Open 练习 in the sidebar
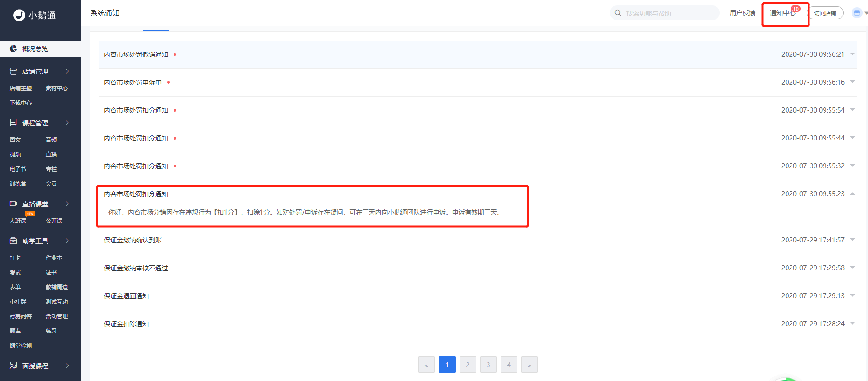The width and height of the screenshot is (868, 381). point(51,331)
